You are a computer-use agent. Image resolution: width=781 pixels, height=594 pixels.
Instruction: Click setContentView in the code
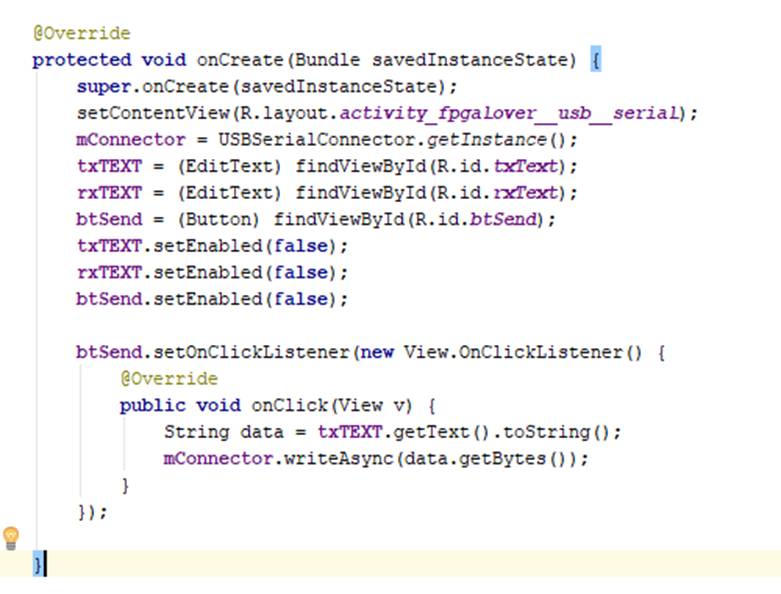pyautogui.click(x=153, y=114)
